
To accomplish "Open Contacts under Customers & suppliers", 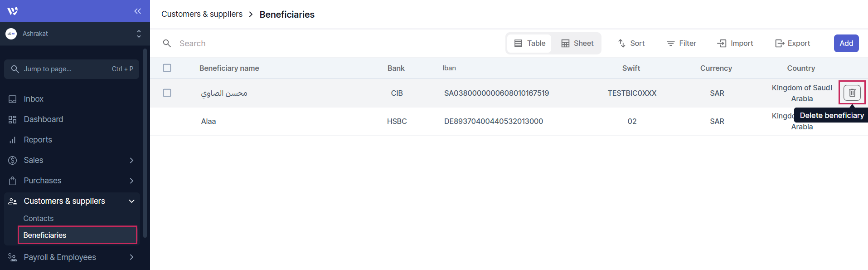I will [39, 218].
